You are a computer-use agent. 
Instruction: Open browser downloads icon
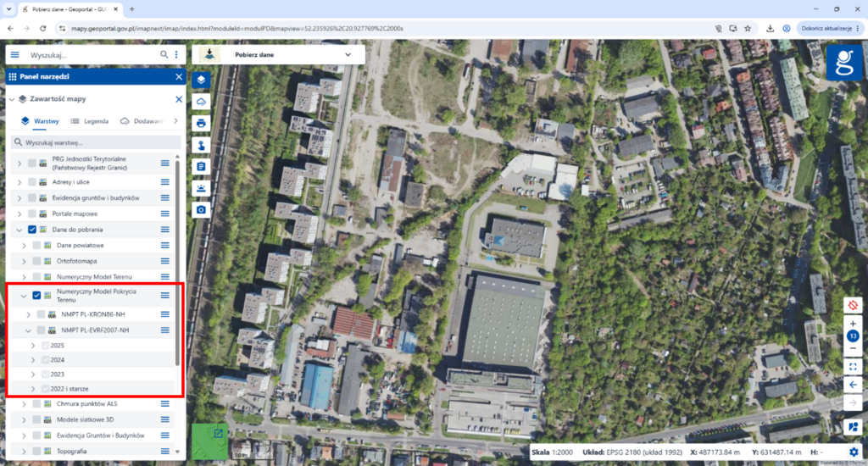click(770, 28)
